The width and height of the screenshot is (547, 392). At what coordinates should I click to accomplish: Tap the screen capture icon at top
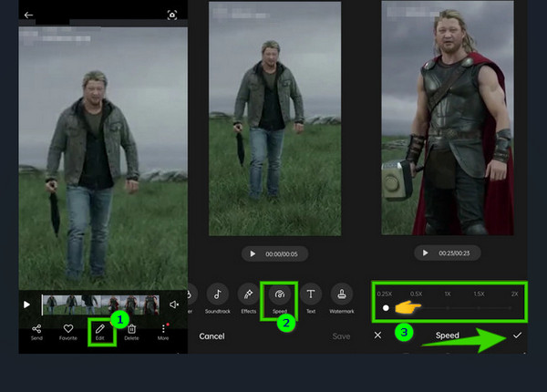coord(172,15)
